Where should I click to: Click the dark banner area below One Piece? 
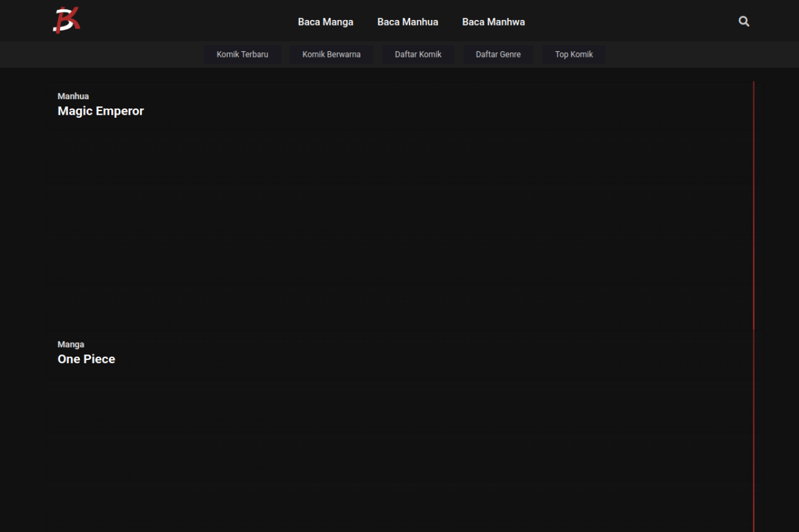[x=399, y=449]
